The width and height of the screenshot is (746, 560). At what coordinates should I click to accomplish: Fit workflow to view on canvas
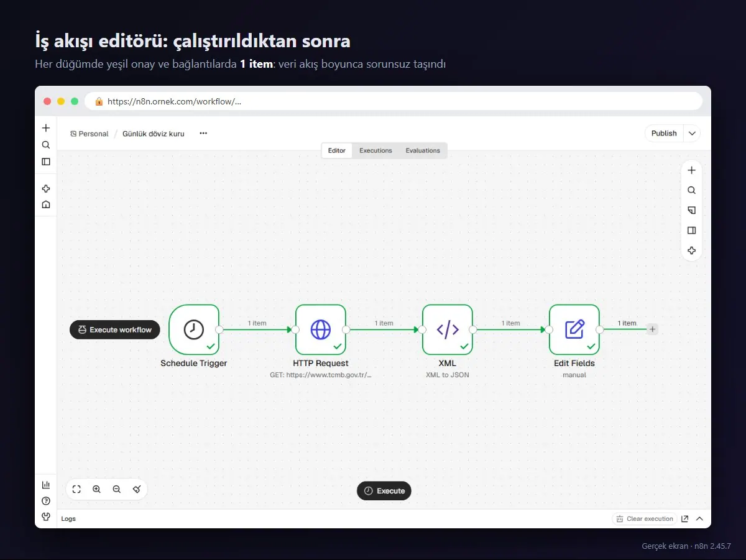76,489
